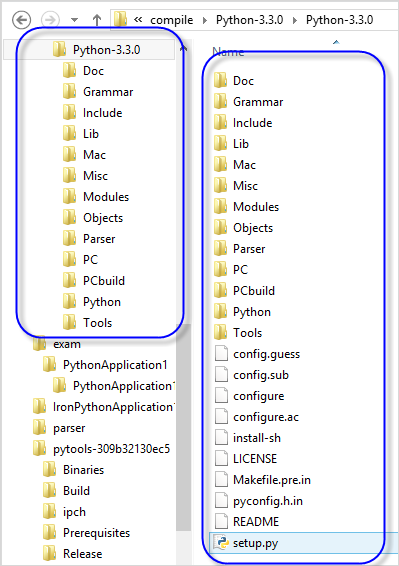This screenshot has height=566, width=399.
Task: Select IronPythonApplication folder in the tree
Action: [x=114, y=407]
